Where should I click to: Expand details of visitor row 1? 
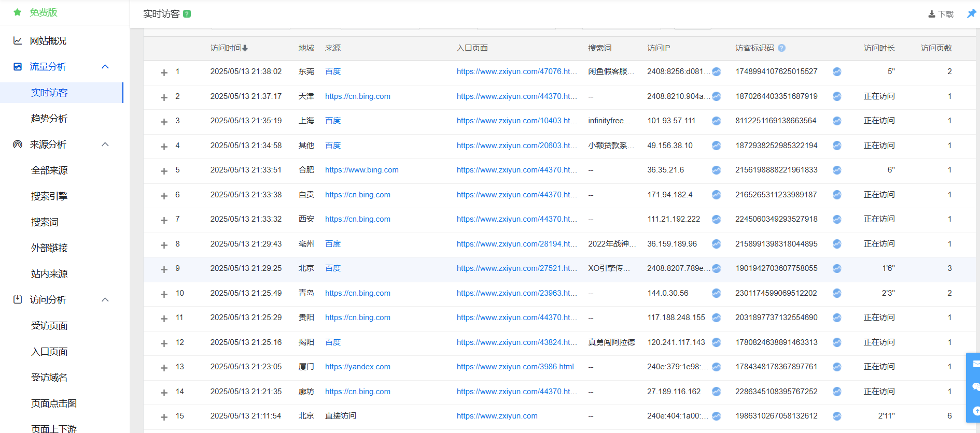pos(164,73)
